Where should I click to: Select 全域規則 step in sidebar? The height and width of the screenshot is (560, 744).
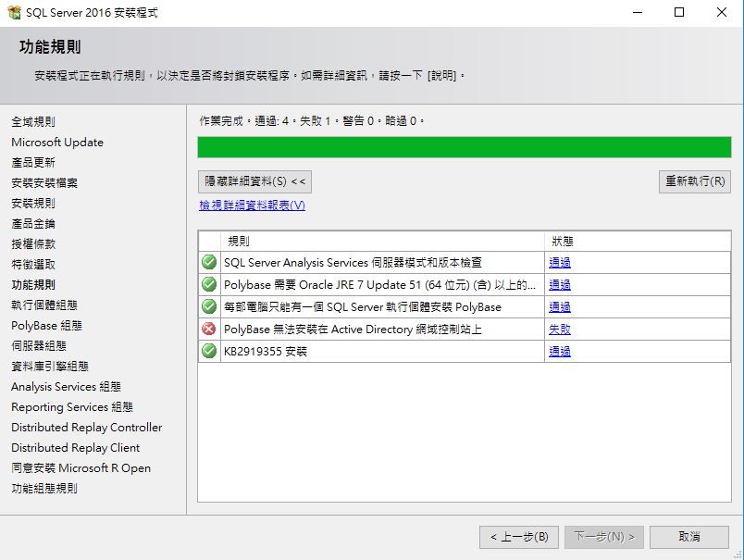click(x=33, y=122)
